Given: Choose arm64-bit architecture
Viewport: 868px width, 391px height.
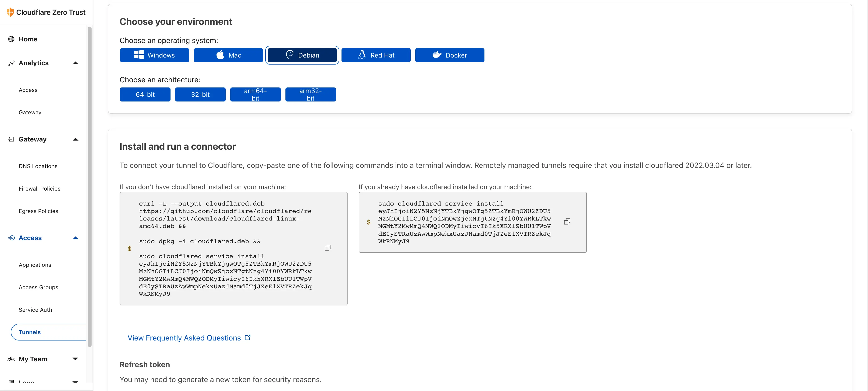Looking at the screenshot, I should 255,94.
